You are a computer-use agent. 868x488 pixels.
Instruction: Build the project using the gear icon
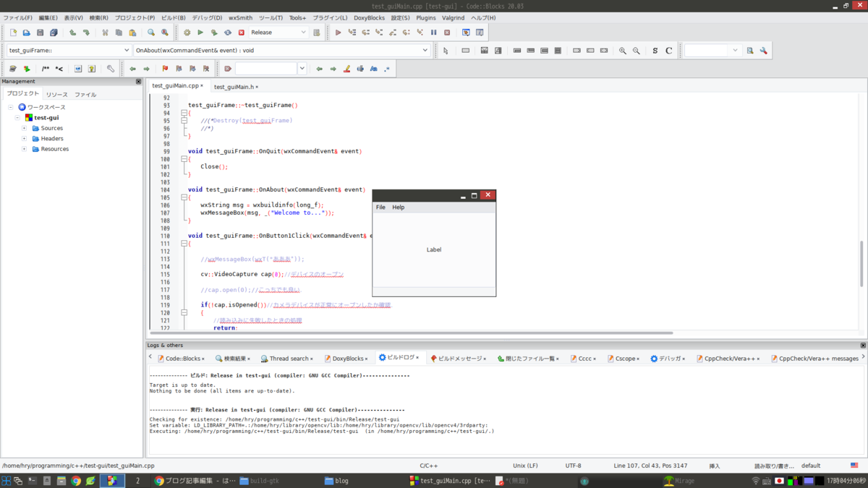(187, 33)
